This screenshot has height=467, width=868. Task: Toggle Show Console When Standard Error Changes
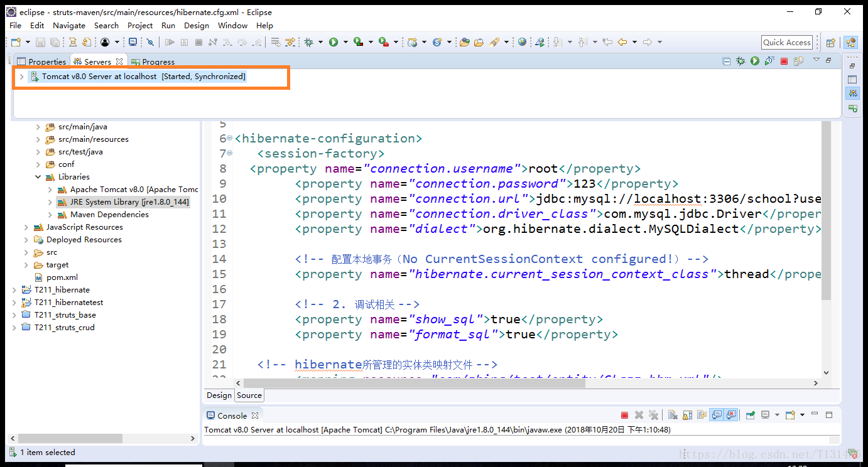(731, 415)
